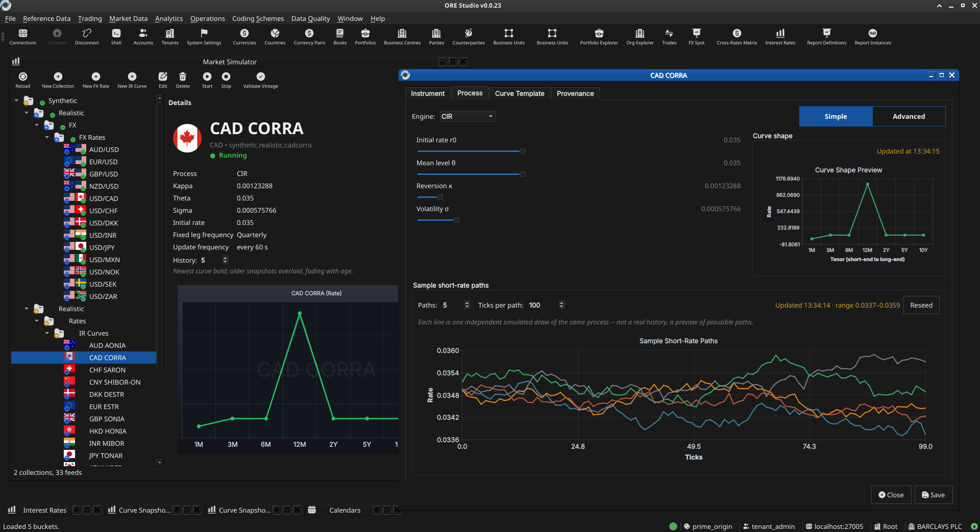Open the Market Data menu
This screenshot has height=532, width=980.
click(128, 18)
